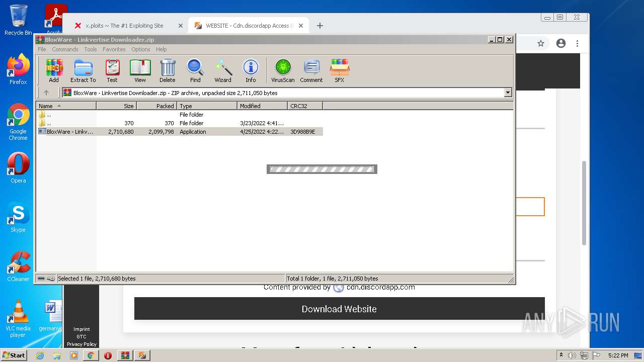Screen dimensions: 644x362
Task: Show archive Info
Action: [251, 70]
